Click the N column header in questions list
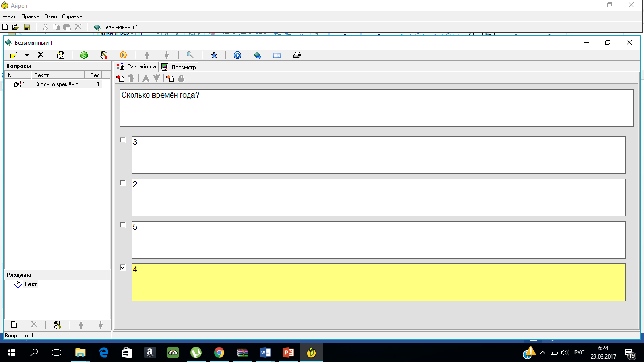 click(x=18, y=75)
